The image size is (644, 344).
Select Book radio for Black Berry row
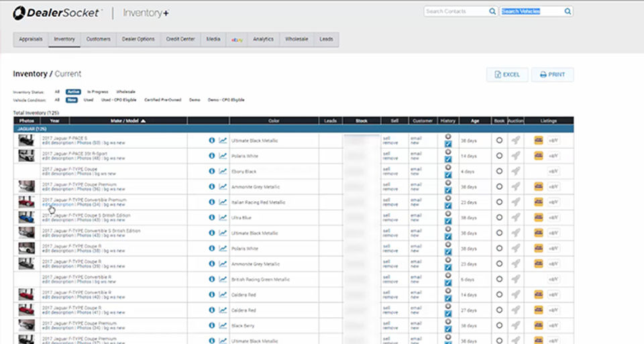(x=499, y=325)
